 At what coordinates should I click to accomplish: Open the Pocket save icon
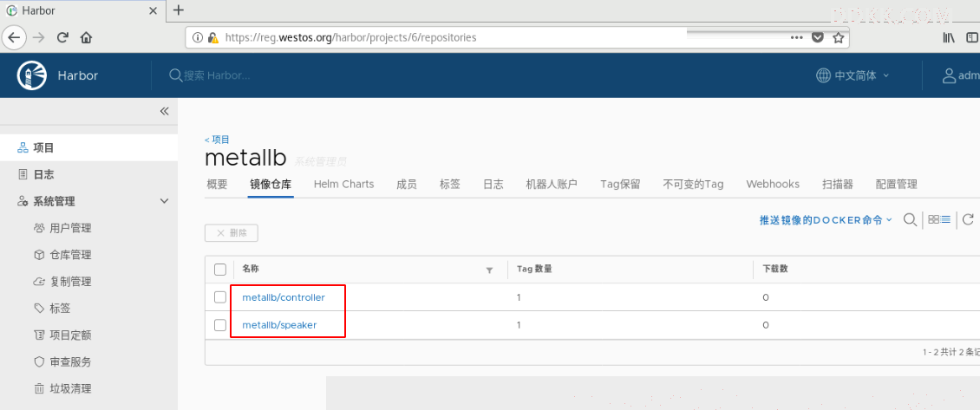click(x=817, y=37)
